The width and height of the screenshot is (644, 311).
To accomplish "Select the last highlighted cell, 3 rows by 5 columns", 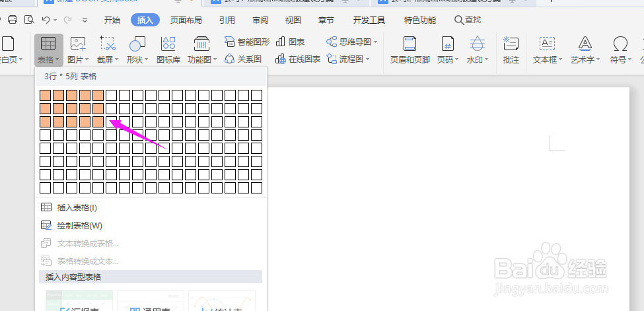I will tap(98, 121).
